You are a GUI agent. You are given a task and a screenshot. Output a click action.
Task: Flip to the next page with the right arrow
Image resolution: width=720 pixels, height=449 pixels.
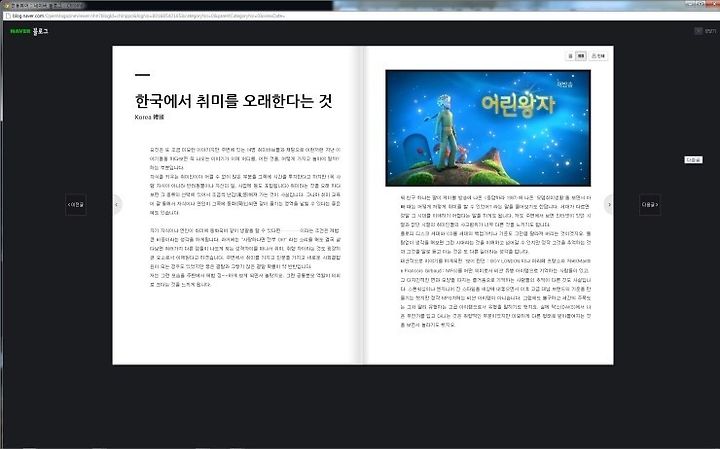click(x=609, y=204)
